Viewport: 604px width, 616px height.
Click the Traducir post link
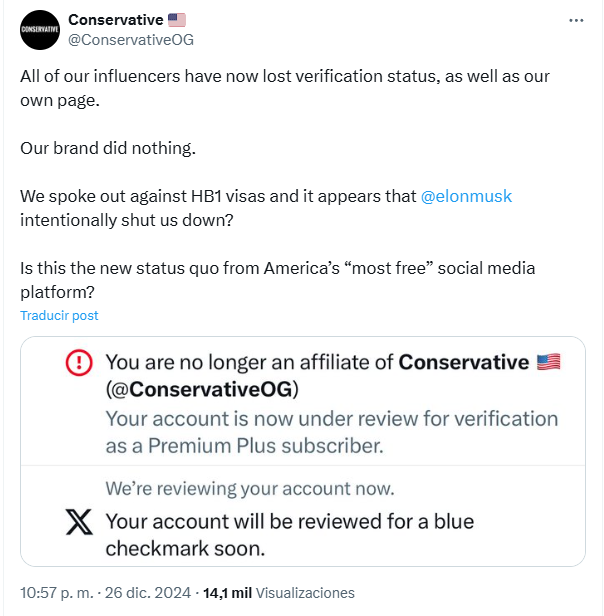point(59,315)
